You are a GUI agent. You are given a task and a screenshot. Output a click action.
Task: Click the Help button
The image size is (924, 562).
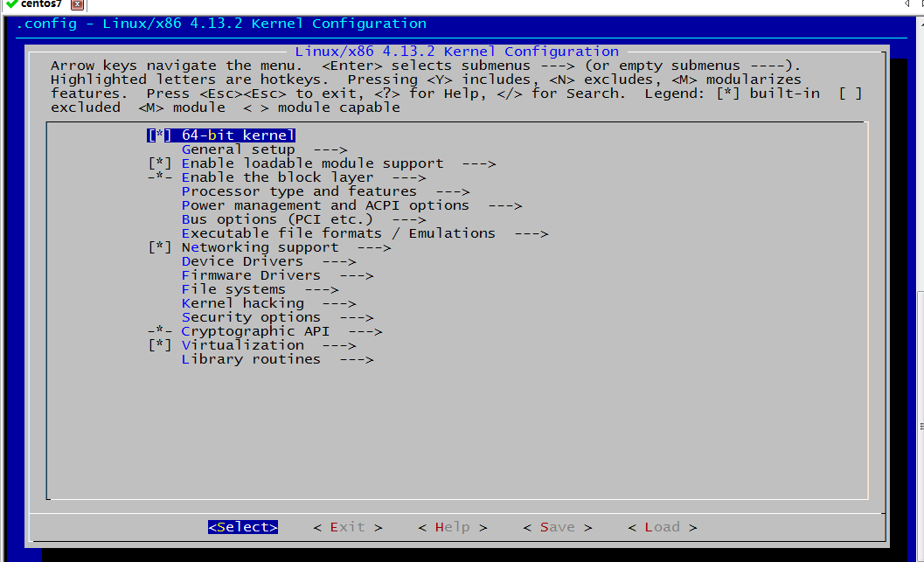[x=453, y=527]
